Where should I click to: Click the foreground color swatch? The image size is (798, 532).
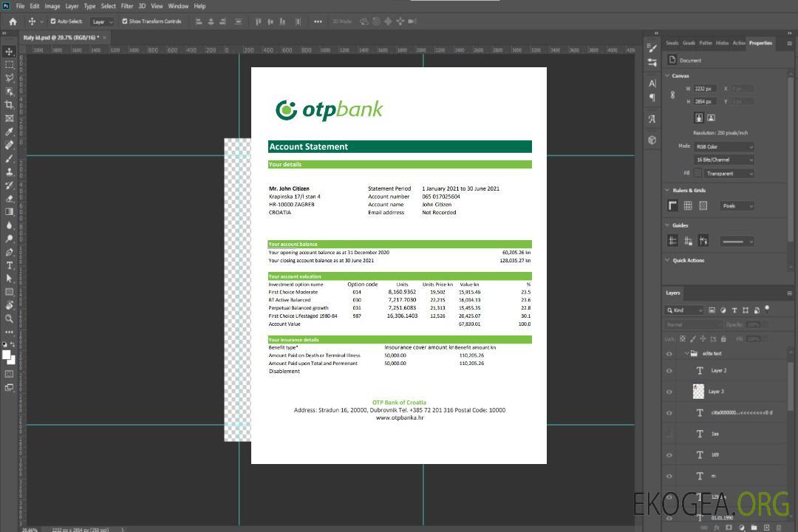(x=7, y=355)
